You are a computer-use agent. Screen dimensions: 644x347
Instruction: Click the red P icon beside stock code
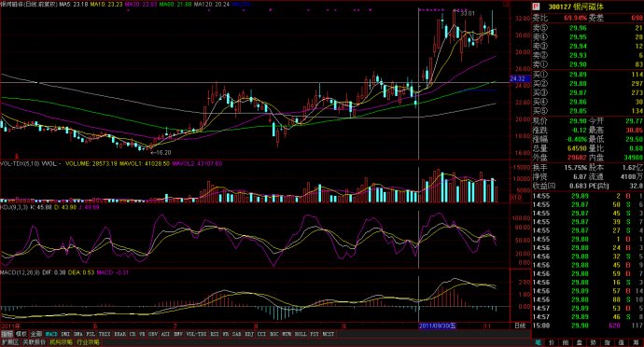coord(536,7)
